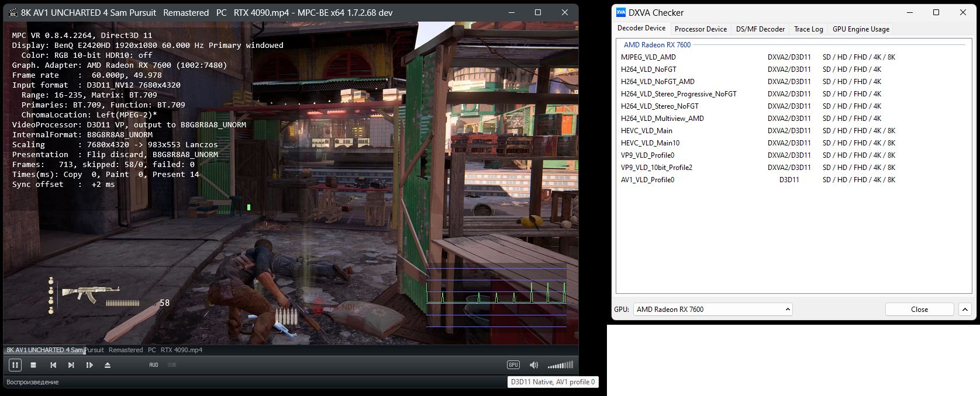Click the file name in the seek bar
Image resolution: width=980 pixels, height=396 pixels.
tap(104, 350)
